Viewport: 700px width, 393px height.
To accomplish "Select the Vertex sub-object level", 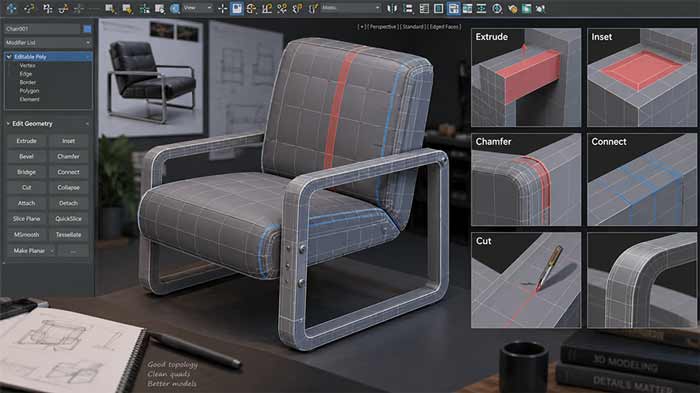I will click(27, 66).
